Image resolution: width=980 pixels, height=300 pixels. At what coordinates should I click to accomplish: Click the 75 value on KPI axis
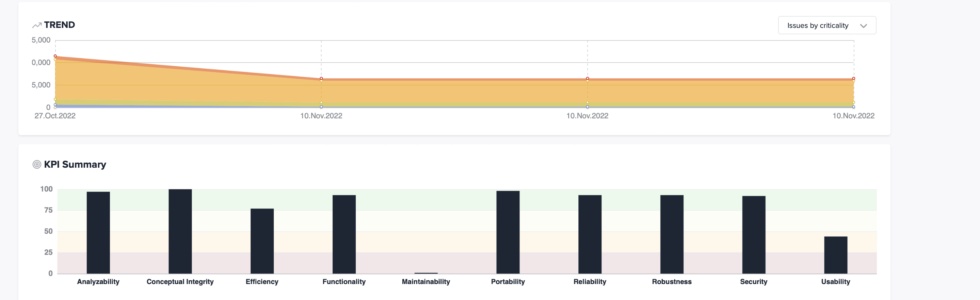point(48,210)
